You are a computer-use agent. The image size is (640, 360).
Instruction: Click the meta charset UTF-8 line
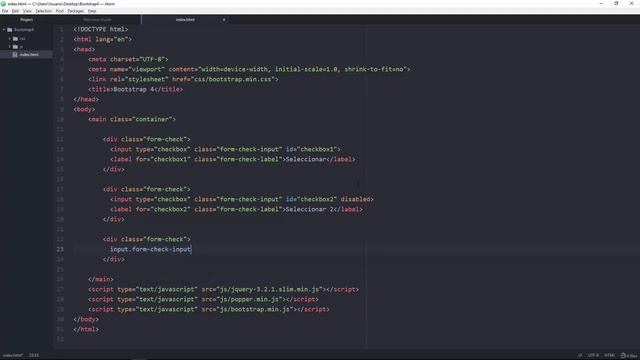[x=128, y=59]
